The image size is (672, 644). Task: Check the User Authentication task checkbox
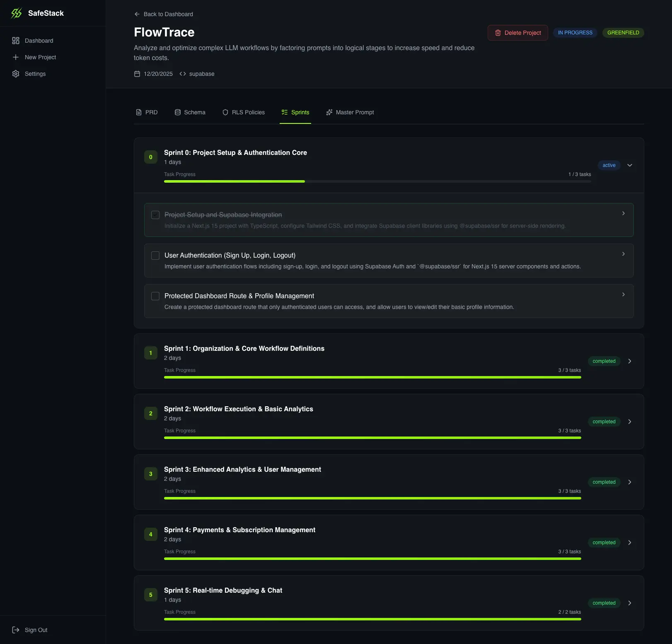tap(155, 256)
